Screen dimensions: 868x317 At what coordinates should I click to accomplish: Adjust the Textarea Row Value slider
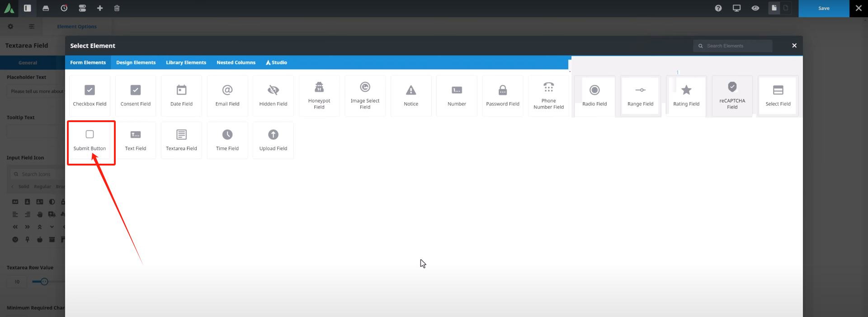point(44,282)
